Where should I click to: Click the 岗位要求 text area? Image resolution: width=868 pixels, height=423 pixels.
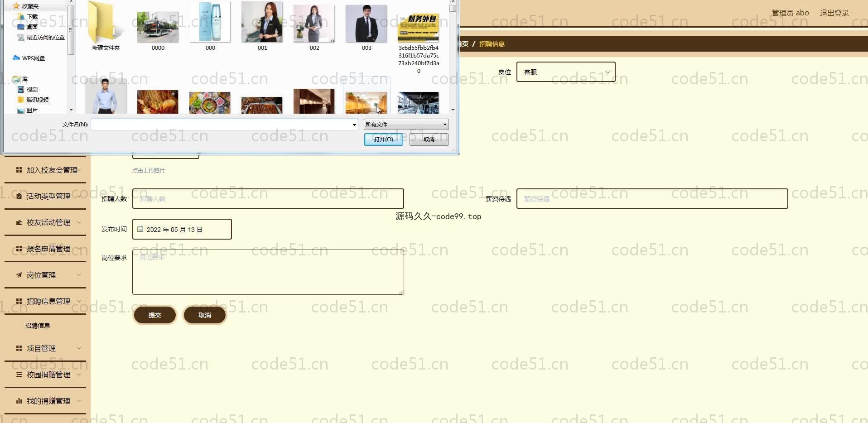(x=268, y=272)
